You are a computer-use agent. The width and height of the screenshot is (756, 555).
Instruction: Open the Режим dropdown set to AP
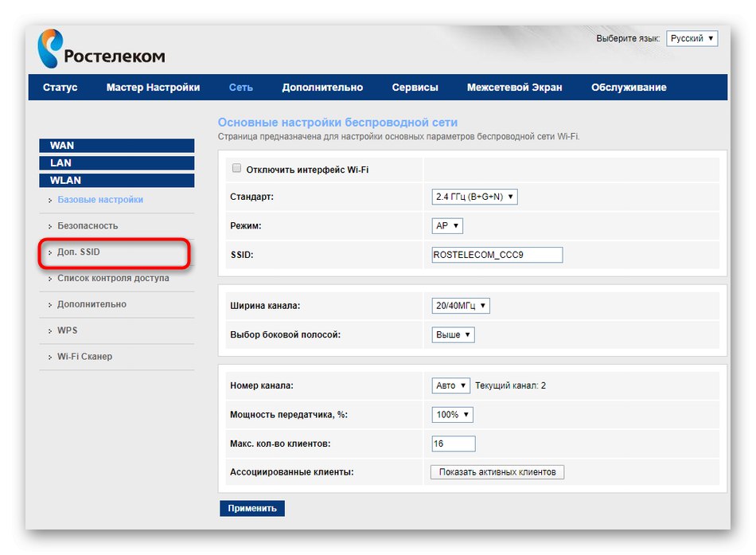tap(447, 226)
